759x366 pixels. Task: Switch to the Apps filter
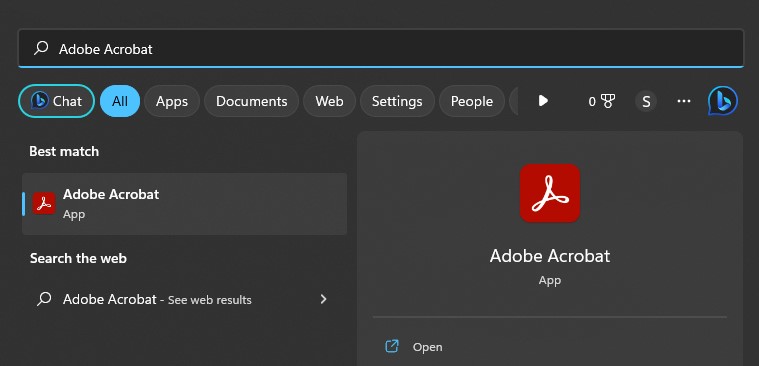(x=172, y=101)
